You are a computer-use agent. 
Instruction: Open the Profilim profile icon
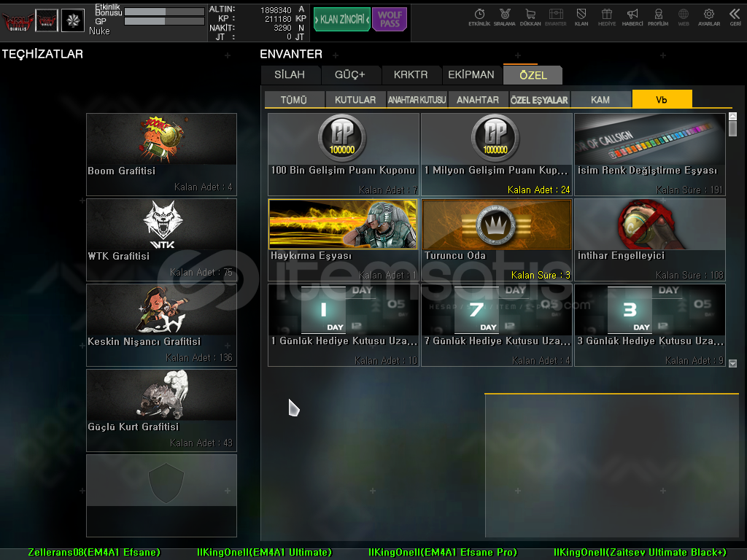(x=658, y=17)
